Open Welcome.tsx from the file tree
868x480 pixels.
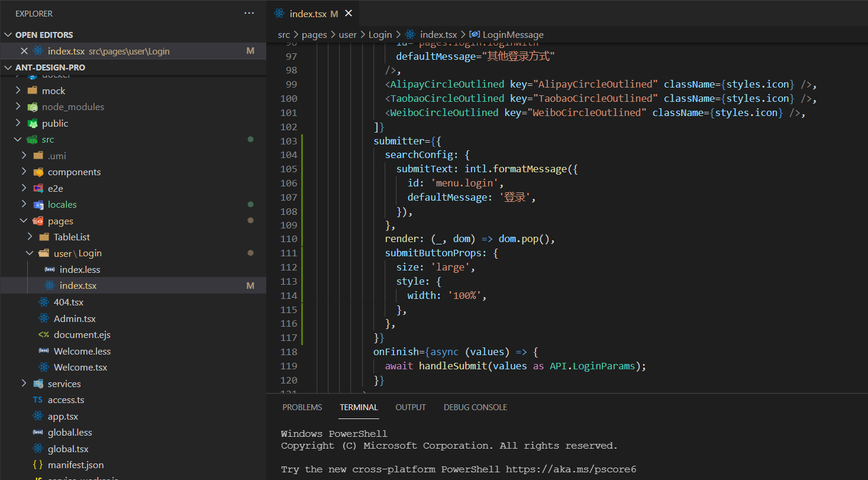(x=80, y=368)
